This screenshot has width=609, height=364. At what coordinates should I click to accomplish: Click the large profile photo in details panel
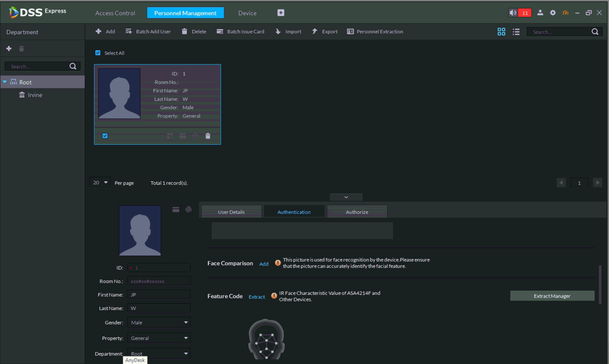(x=140, y=231)
